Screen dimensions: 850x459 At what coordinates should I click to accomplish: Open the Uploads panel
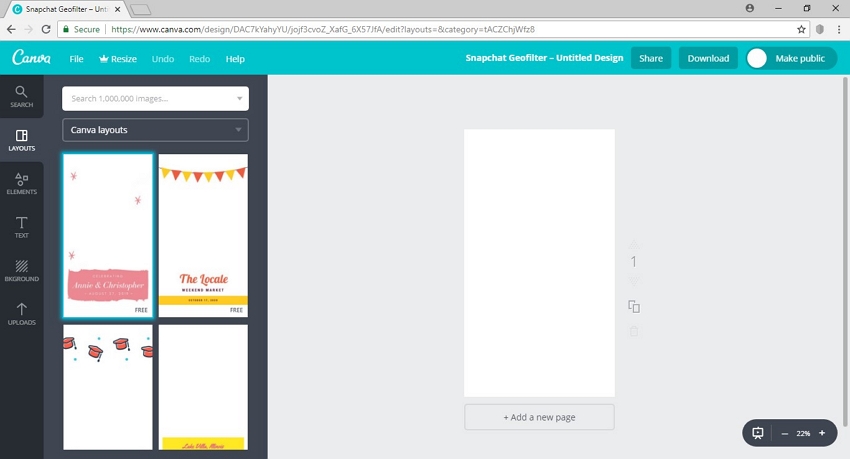[x=21, y=314]
